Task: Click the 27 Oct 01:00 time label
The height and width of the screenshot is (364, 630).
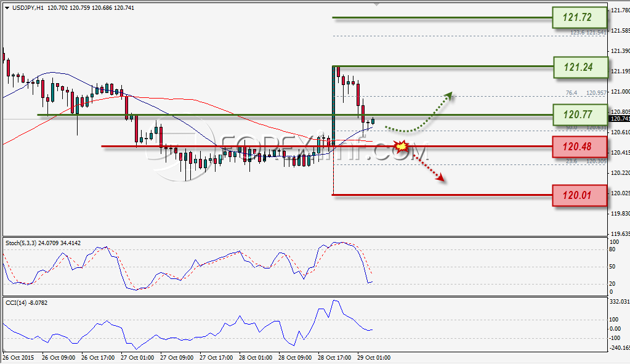Action: click(137, 358)
